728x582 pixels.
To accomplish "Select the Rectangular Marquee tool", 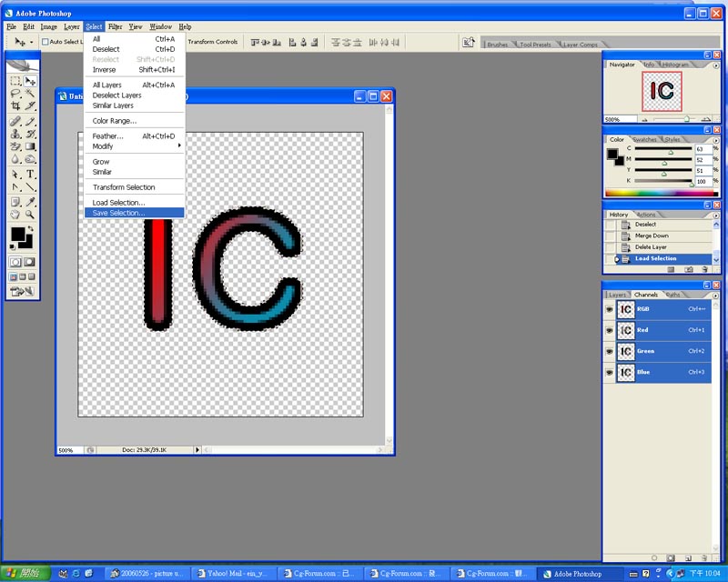I will click(15, 81).
